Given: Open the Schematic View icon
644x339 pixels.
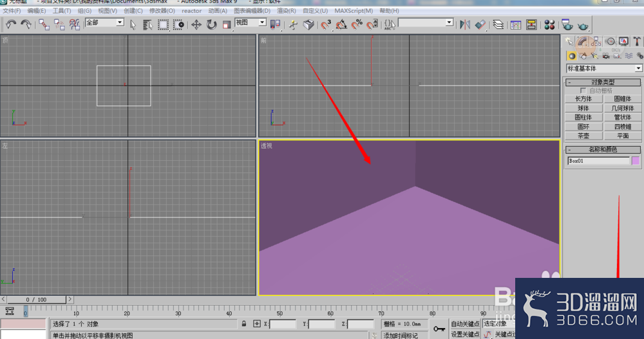Looking at the screenshot, I should click(531, 24).
